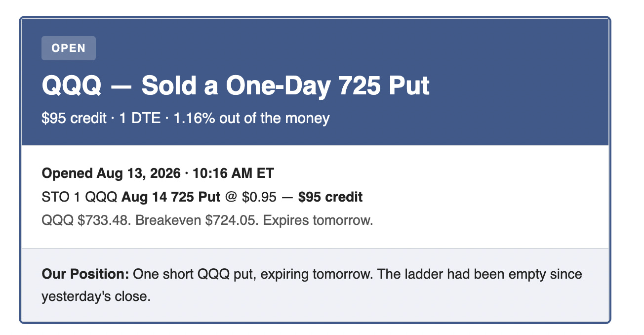The width and height of the screenshot is (644, 335).
Task: Click the bold $95 credit in trade line
Action: pyautogui.click(x=330, y=197)
